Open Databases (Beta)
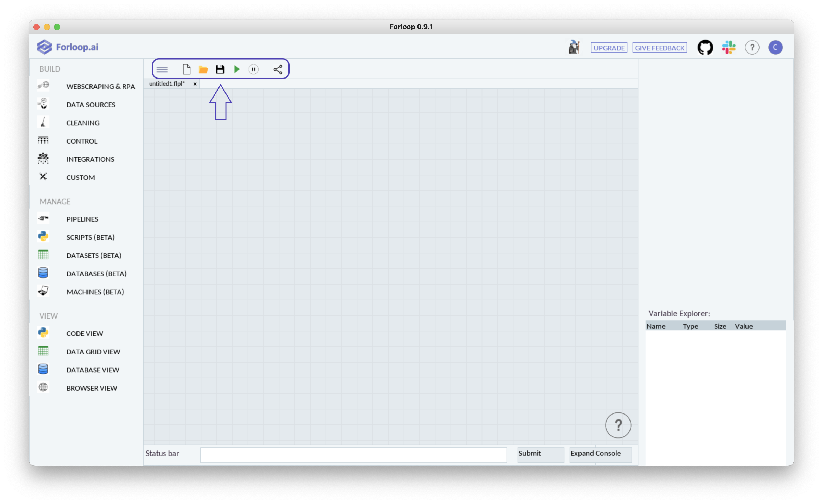 click(97, 274)
